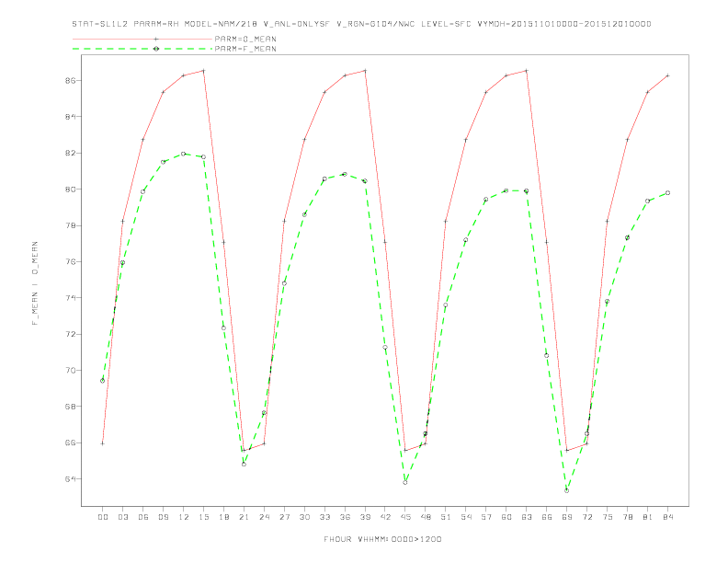The image size is (728, 563).
Task: Click x-axis tick label 57
Action: (486, 517)
